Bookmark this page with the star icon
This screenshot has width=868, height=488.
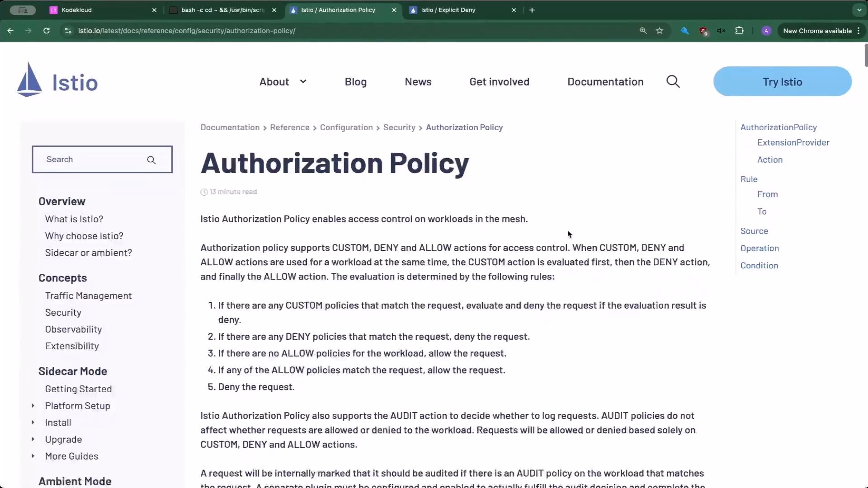coord(660,31)
